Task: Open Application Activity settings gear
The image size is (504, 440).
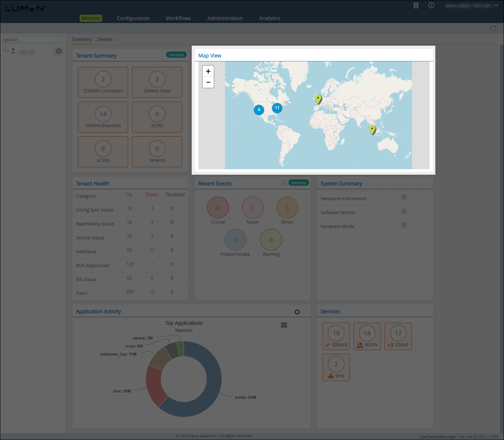Action: [297, 312]
